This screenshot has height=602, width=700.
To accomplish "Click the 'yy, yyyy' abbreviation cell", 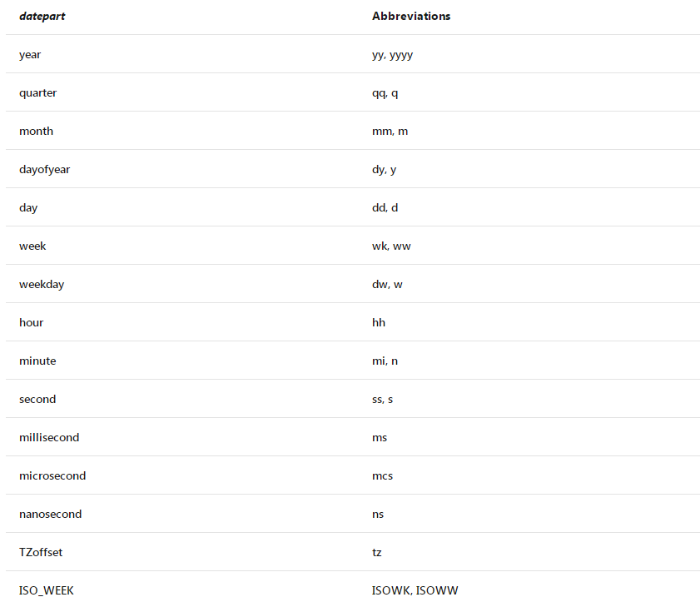I will (x=393, y=55).
